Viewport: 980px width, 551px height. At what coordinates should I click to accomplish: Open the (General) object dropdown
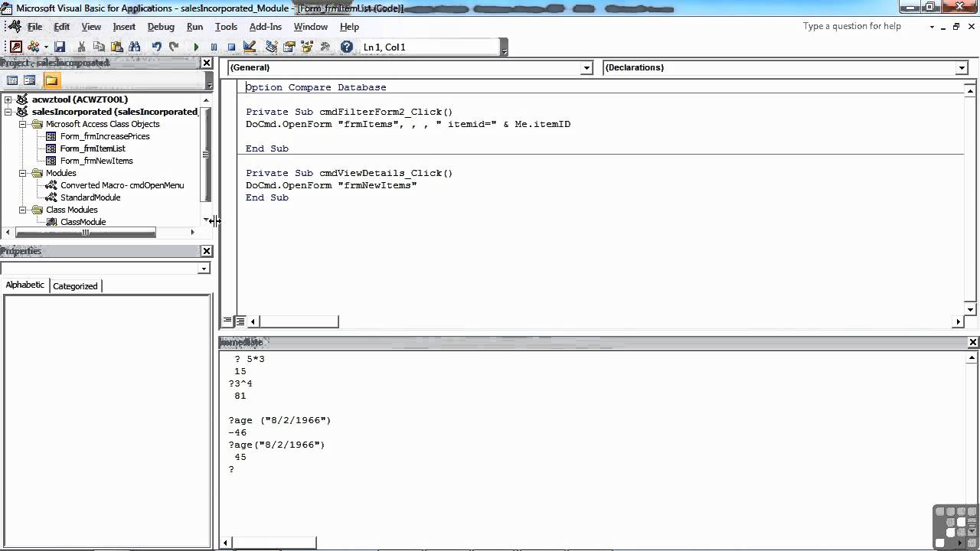tap(586, 67)
